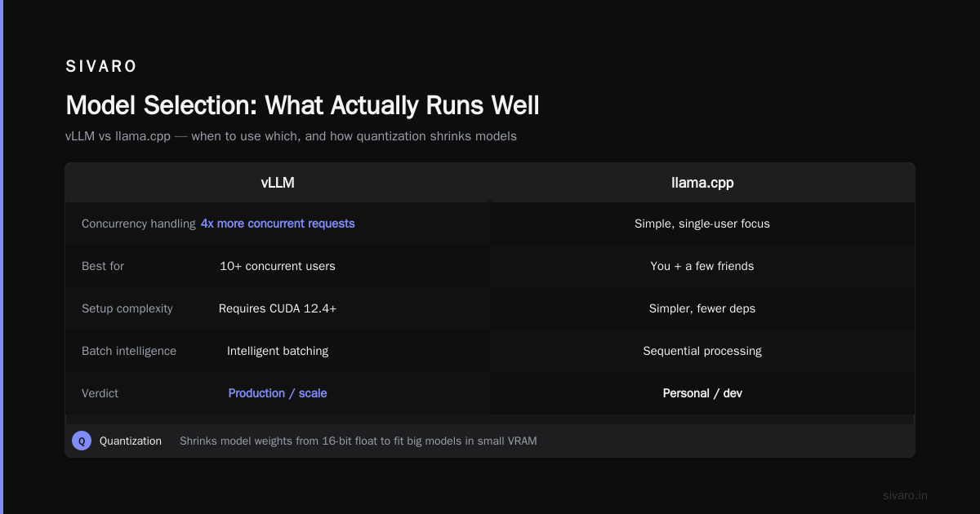Click the subtitle about vLLM vs llama.cpp

(291, 136)
